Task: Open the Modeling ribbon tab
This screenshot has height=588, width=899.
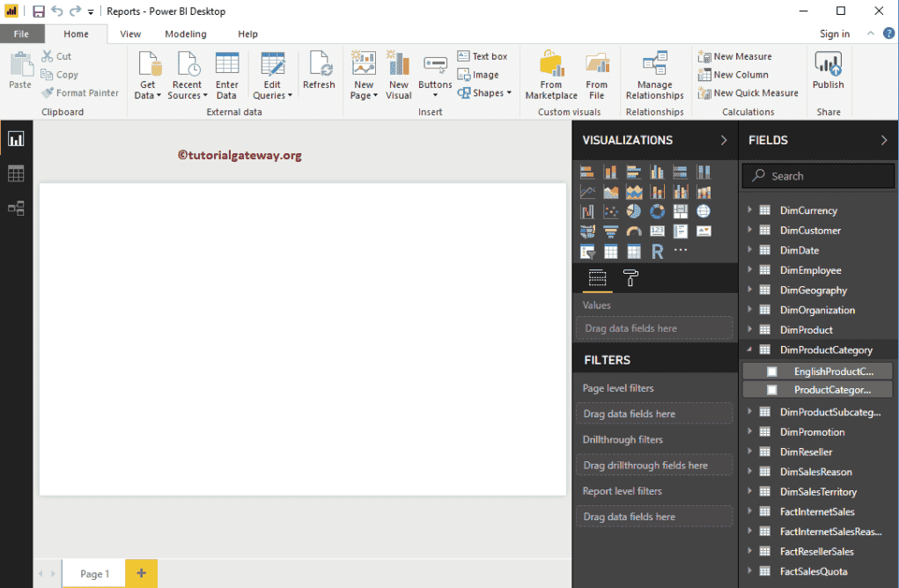Action: point(186,34)
